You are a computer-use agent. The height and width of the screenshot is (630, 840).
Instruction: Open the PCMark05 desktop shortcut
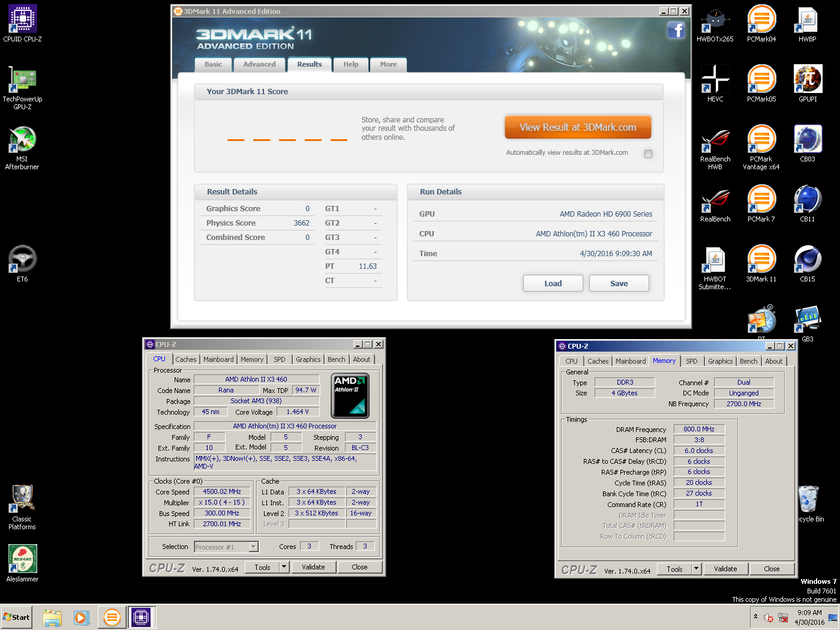coord(761,83)
